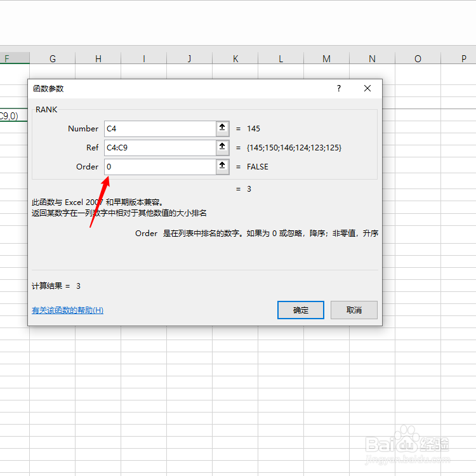Select column N header
The height and width of the screenshot is (476, 476).
point(372,58)
